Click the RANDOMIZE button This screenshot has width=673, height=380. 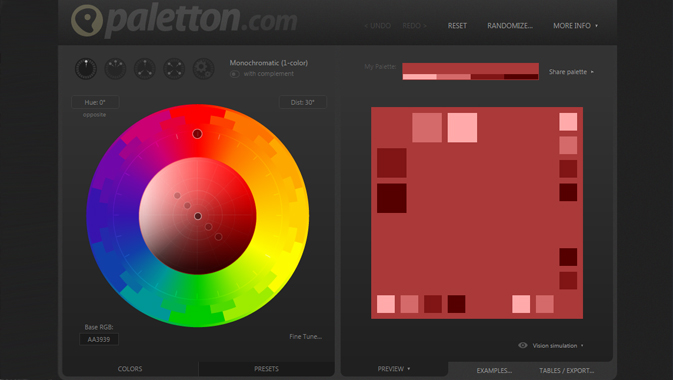510,26
